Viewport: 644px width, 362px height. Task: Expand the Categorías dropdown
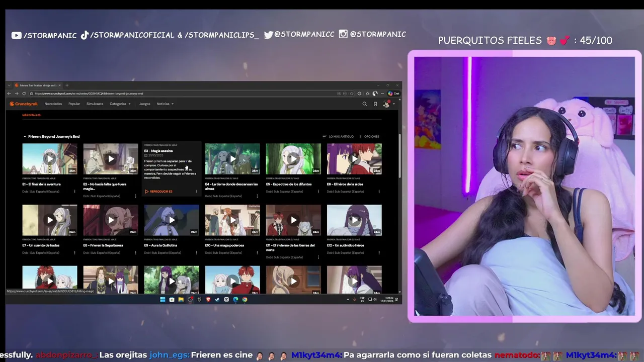(x=120, y=104)
